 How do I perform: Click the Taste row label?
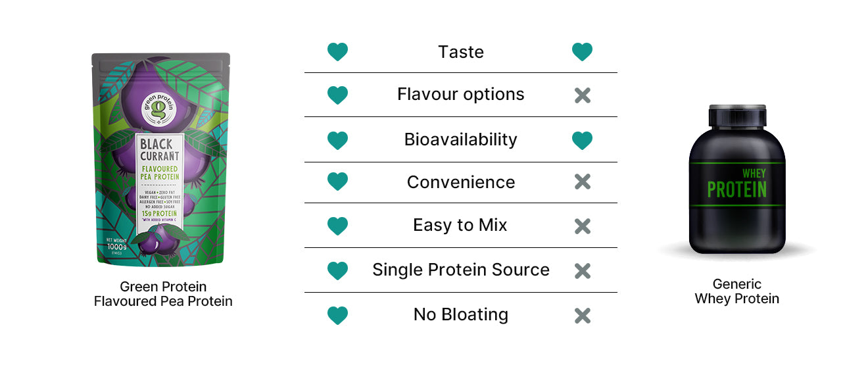tap(460, 52)
